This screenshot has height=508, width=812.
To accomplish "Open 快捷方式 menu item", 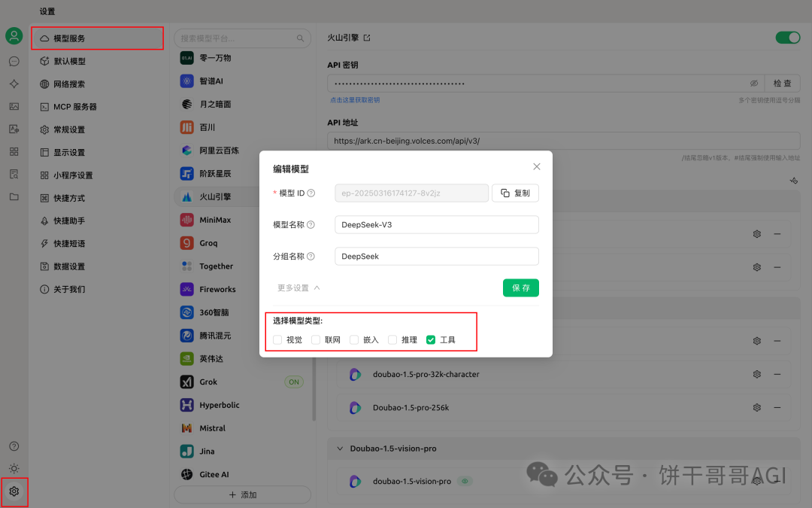I will point(97,198).
